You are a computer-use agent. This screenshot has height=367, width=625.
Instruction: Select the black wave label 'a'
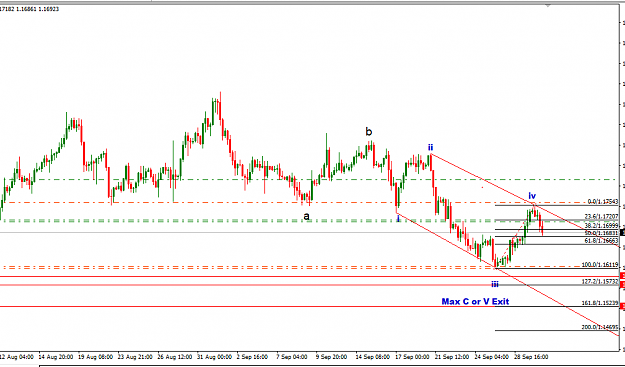click(307, 216)
